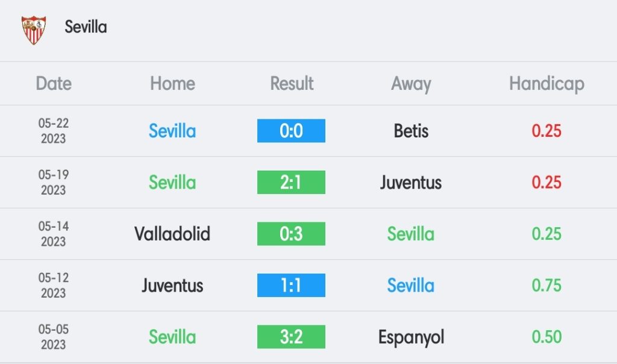Open the 0:0 result against Betis
617x364 pixels.
coord(291,131)
